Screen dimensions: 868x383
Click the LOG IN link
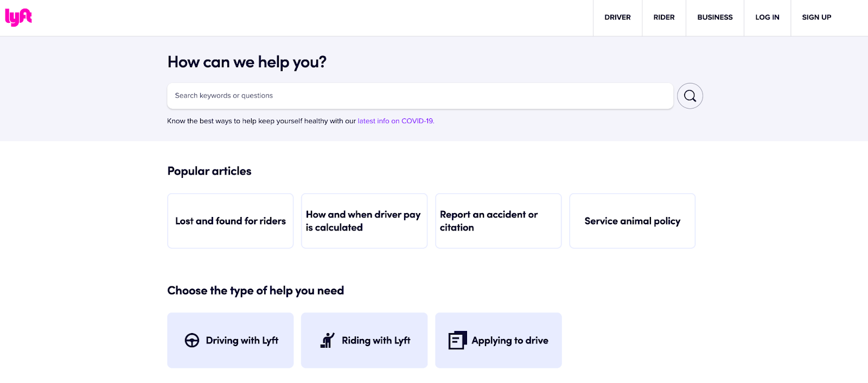point(767,17)
